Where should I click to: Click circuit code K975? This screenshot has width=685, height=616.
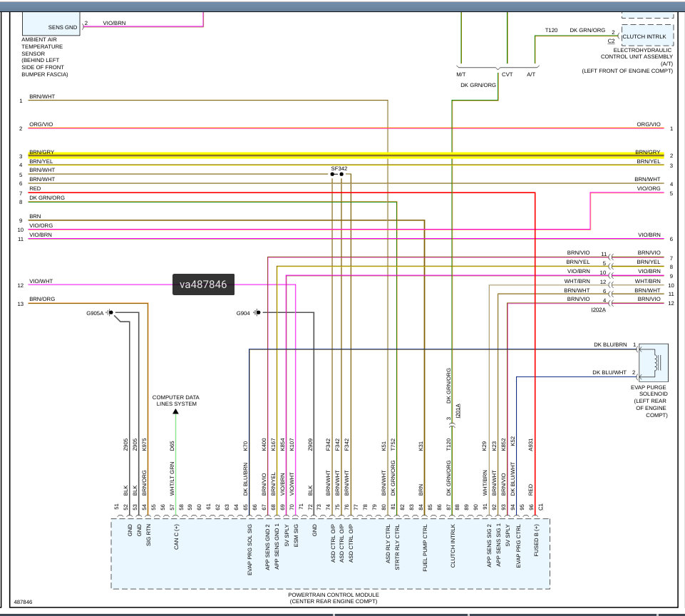(x=144, y=445)
